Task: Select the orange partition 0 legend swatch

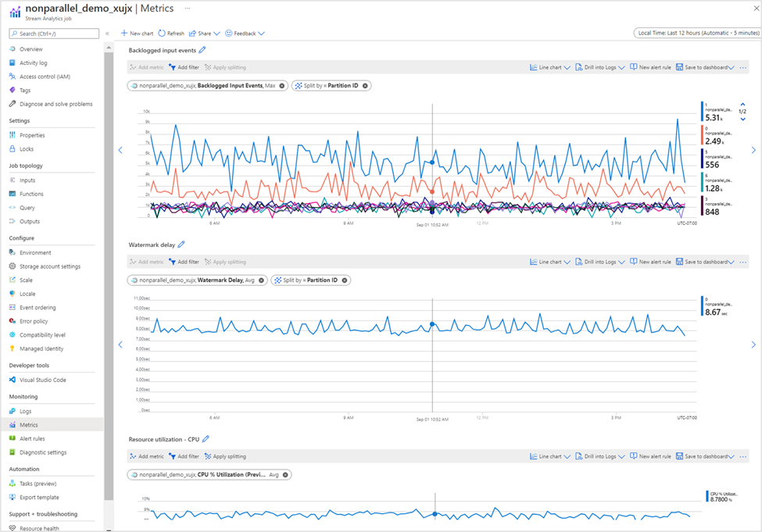Action: [703, 135]
